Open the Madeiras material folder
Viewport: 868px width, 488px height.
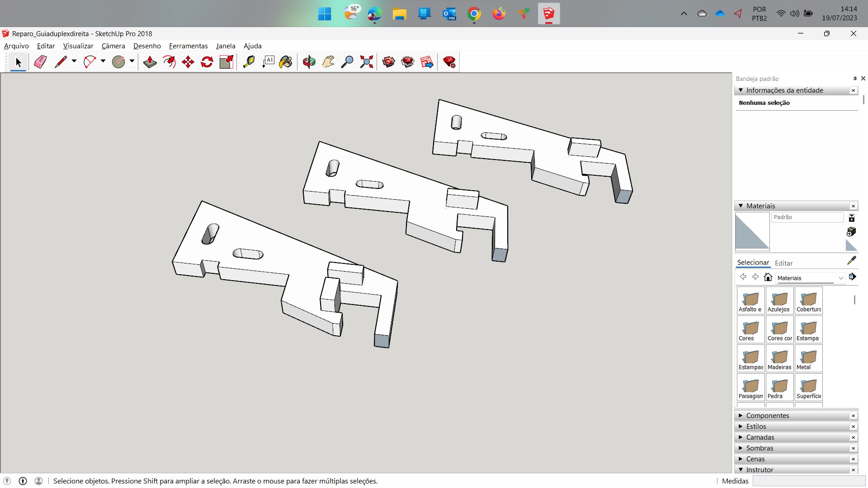click(779, 358)
